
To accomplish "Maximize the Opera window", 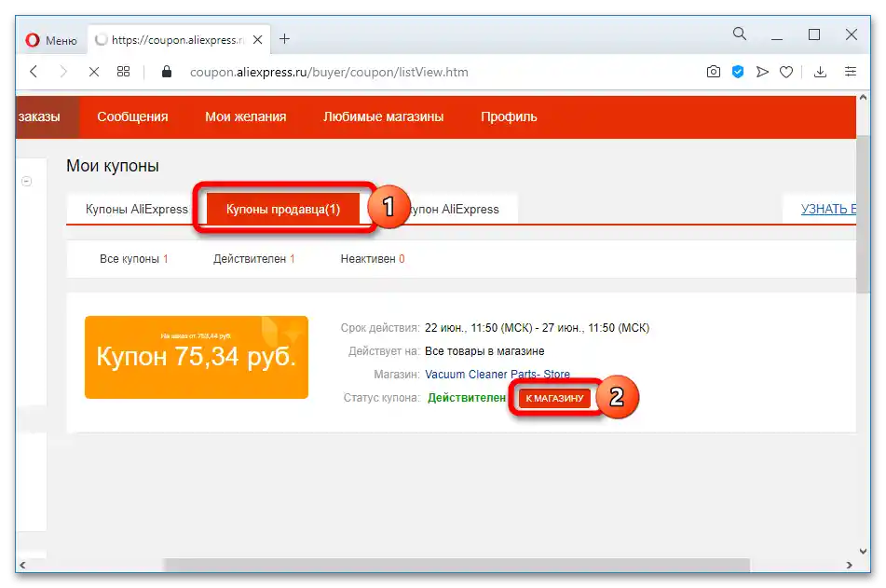I will tap(813, 35).
